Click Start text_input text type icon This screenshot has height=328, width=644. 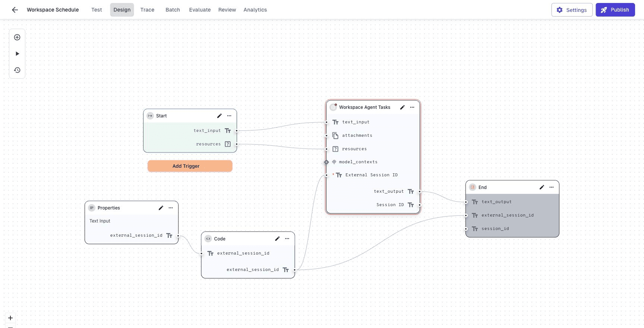click(228, 131)
